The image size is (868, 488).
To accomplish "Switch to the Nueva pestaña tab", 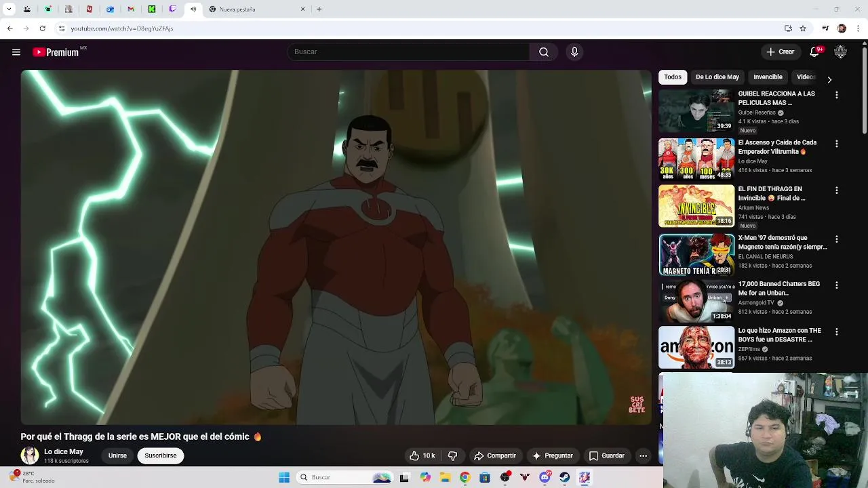I will pos(258,9).
